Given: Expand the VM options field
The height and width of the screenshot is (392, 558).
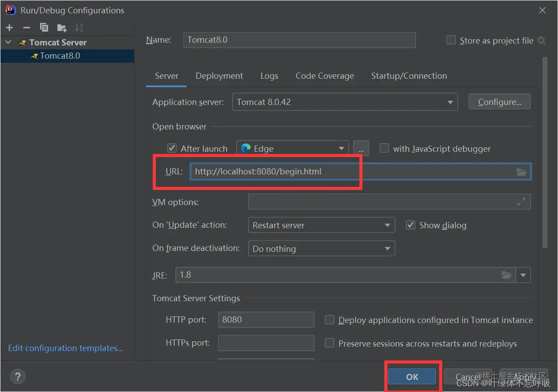Looking at the screenshot, I should [521, 202].
